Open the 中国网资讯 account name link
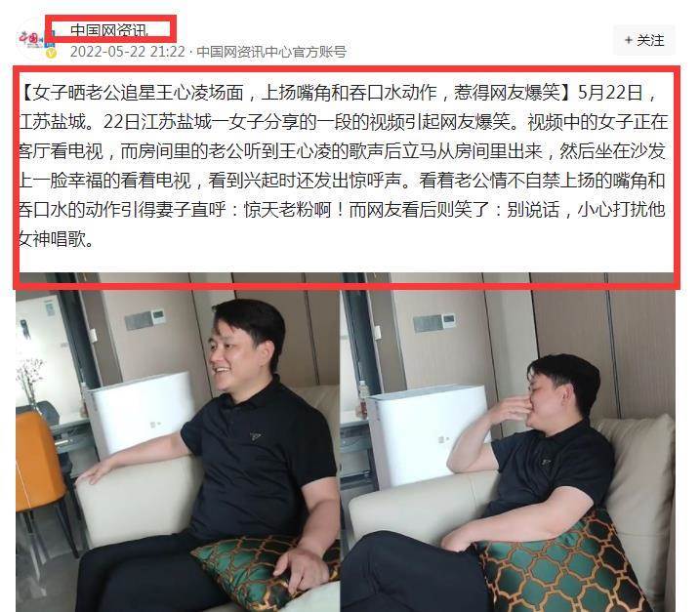The width and height of the screenshot is (700, 612). coord(109,30)
